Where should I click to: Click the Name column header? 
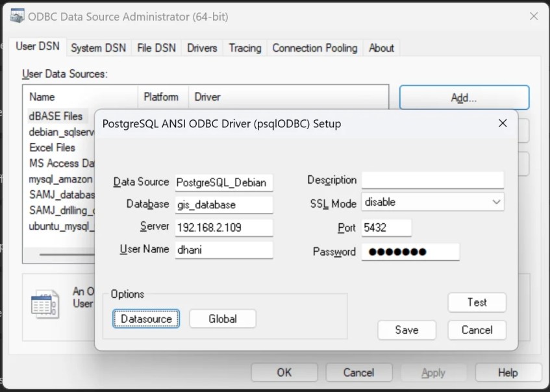pos(81,97)
